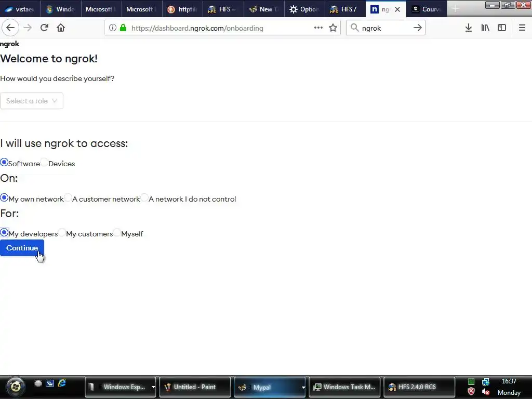This screenshot has width=532, height=399.
Task: Switch to the Windo tab
Action: (61, 9)
